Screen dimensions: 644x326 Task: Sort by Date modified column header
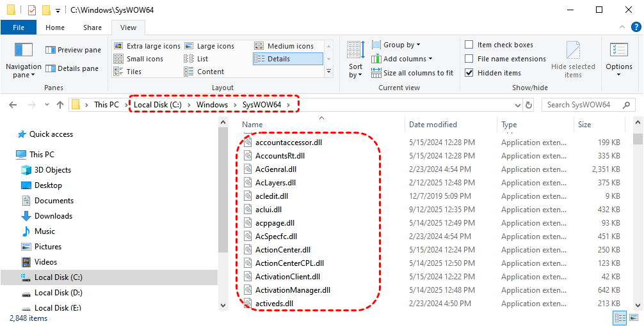[433, 125]
